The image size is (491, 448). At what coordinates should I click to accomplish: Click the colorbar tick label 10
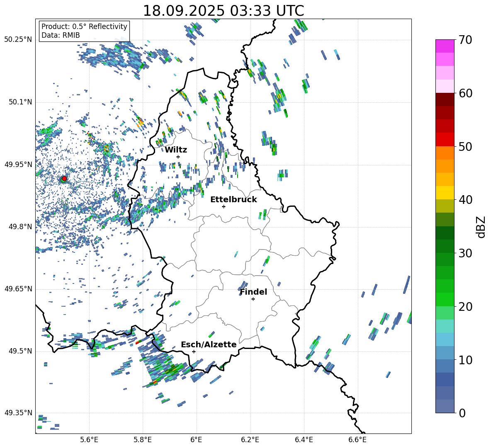[x=465, y=360]
